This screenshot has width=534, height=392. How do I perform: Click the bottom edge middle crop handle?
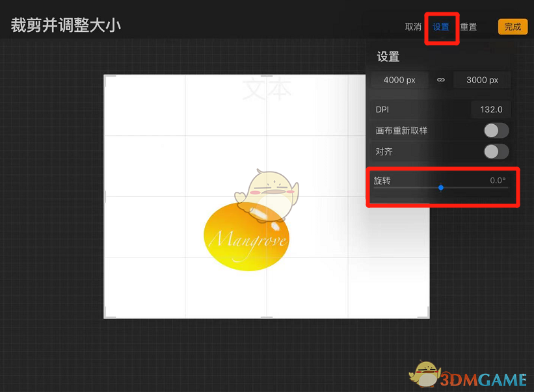click(267, 318)
